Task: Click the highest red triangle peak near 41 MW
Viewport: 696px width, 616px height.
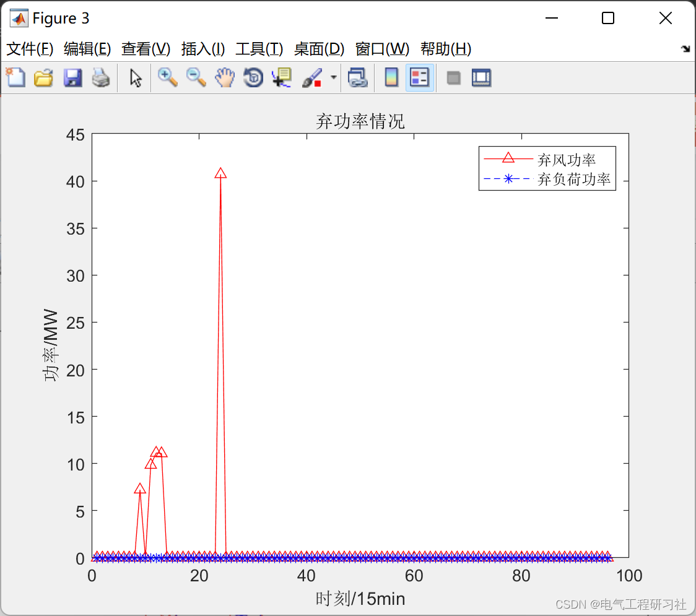Action: click(220, 173)
